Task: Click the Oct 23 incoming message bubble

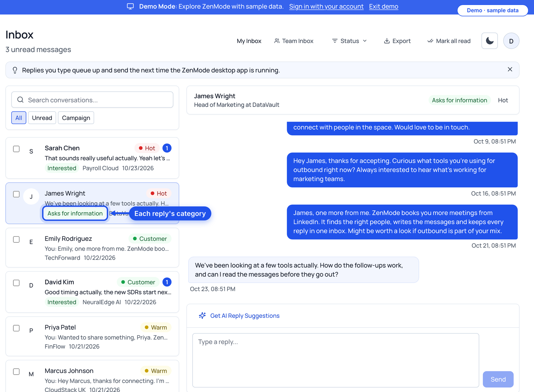Action: pos(303,270)
